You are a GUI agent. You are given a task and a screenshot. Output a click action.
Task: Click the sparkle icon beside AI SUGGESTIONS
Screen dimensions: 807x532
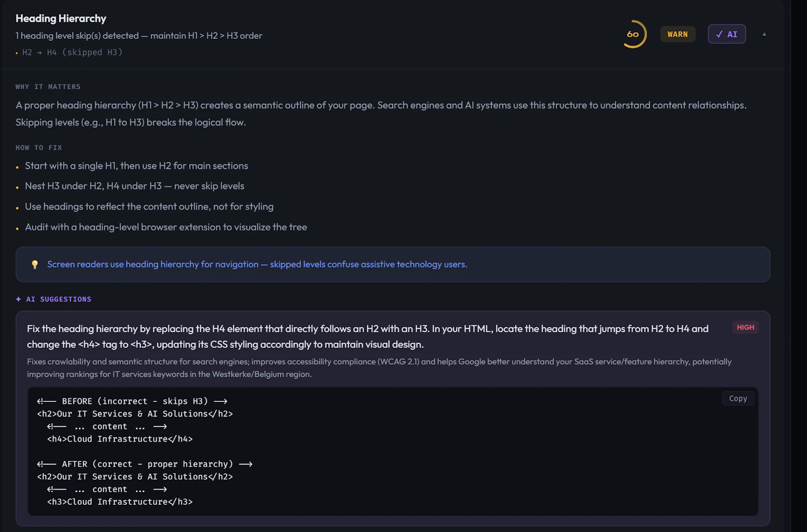(x=19, y=299)
